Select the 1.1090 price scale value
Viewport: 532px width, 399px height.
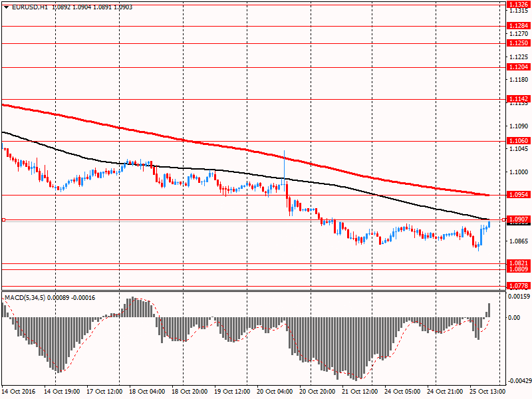(519, 126)
